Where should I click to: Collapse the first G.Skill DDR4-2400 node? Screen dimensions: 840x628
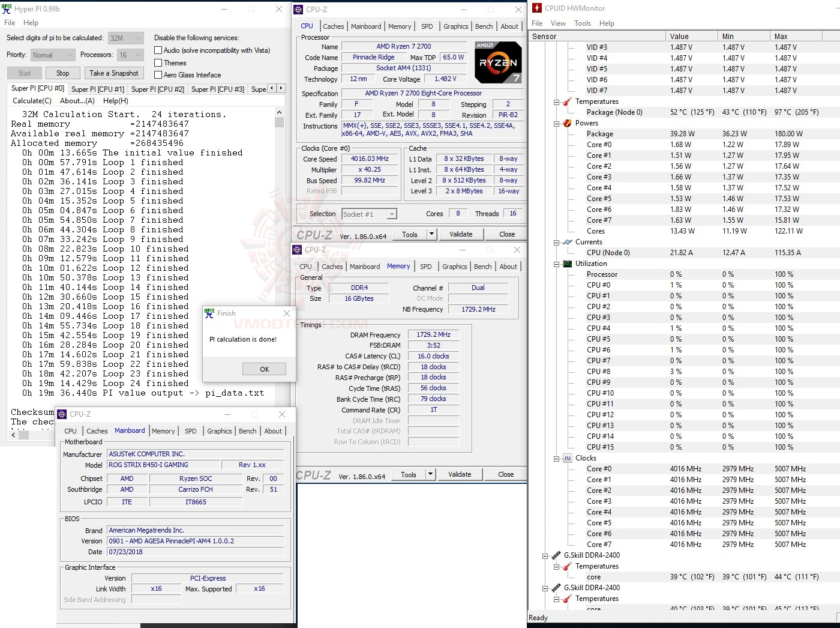tap(545, 555)
